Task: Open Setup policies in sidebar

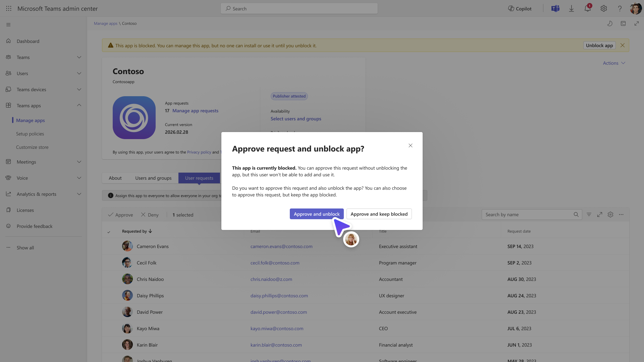Action: click(30, 134)
